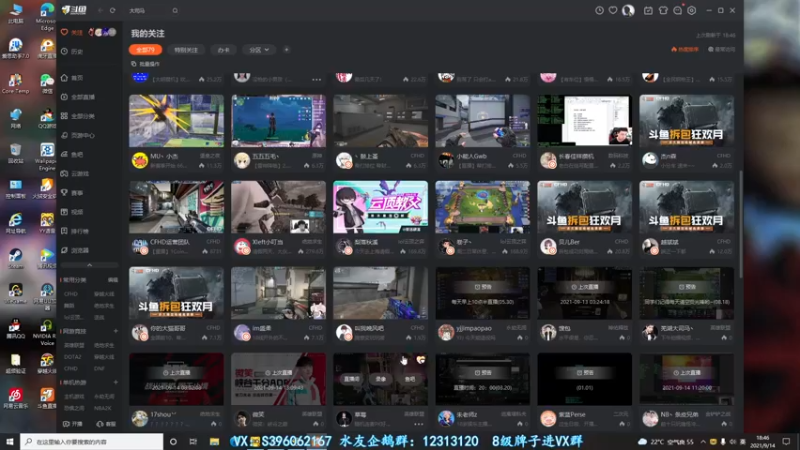Click the 鱼吧 button on hovered card

click(x=410, y=379)
